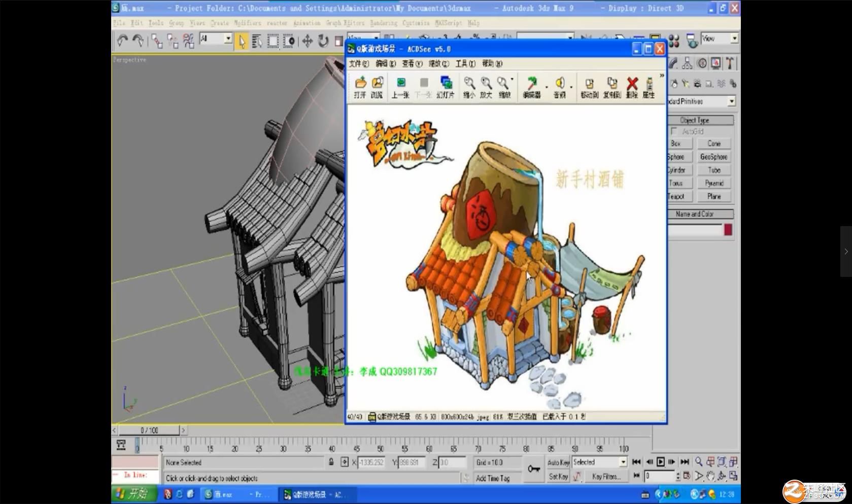Open the Animation menu in 3ds Max

(x=306, y=23)
